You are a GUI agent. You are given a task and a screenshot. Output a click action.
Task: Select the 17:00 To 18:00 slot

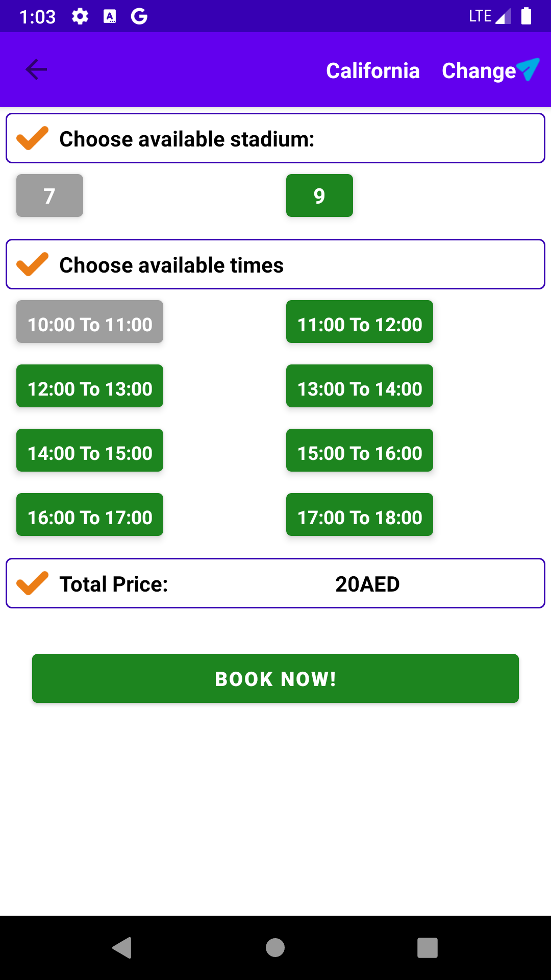point(360,514)
